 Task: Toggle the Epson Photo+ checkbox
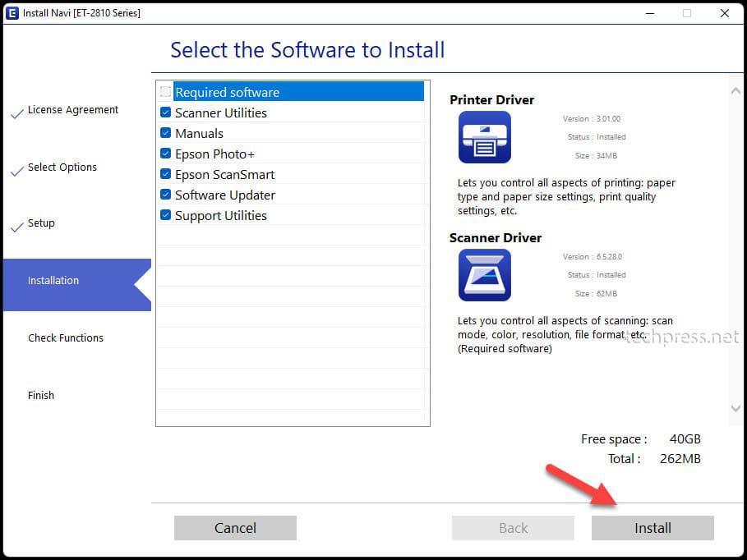pyautogui.click(x=165, y=154)
